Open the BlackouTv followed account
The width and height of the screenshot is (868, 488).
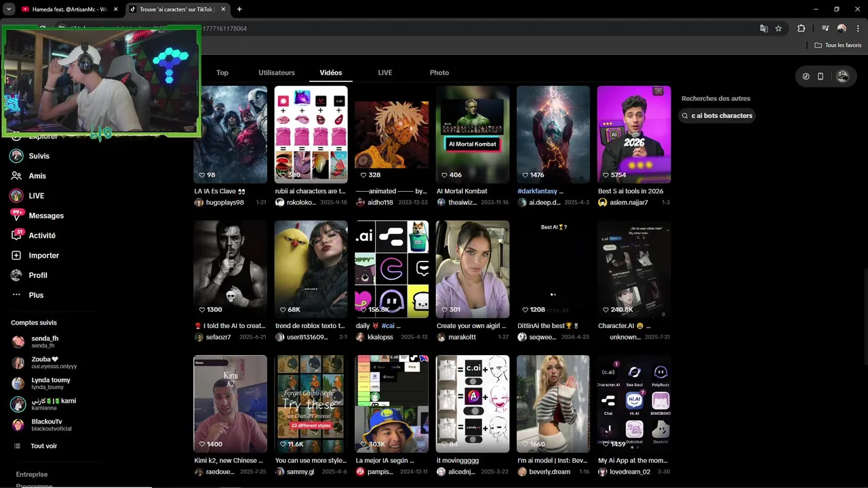click(45, 425)
